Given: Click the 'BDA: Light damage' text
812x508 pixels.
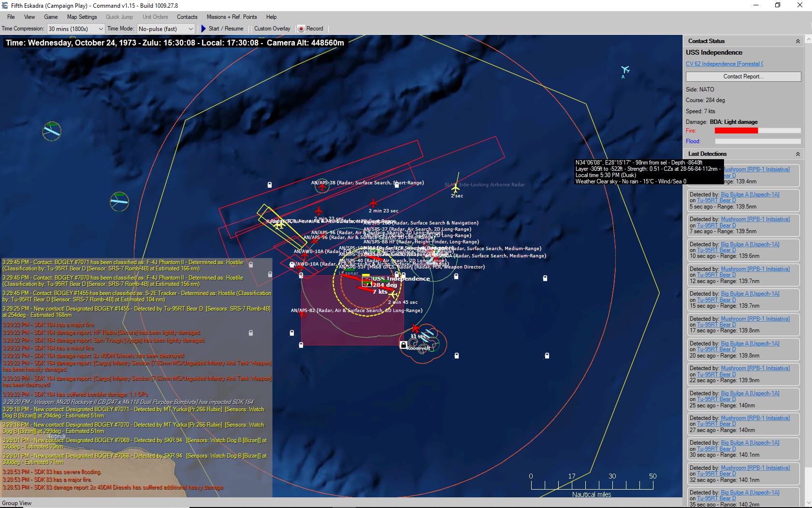Looking at the screenshot, I should 734,122.
